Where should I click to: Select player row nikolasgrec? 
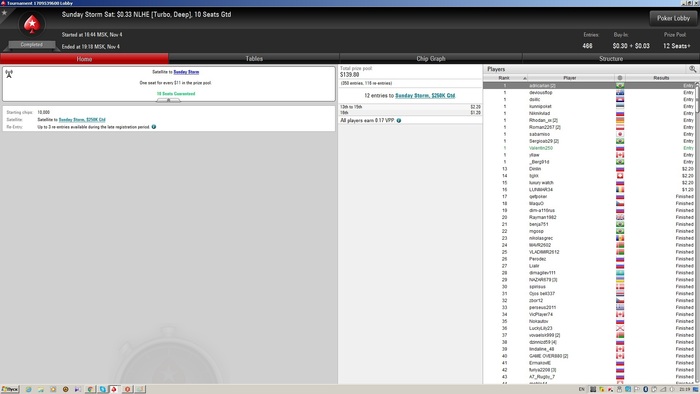[x=589, y=238]
